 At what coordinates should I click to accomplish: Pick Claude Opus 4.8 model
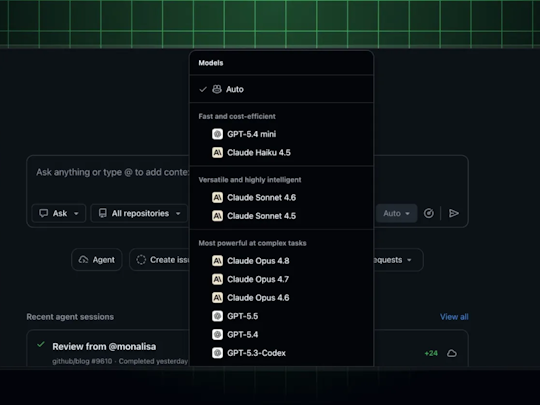point(281,261)
